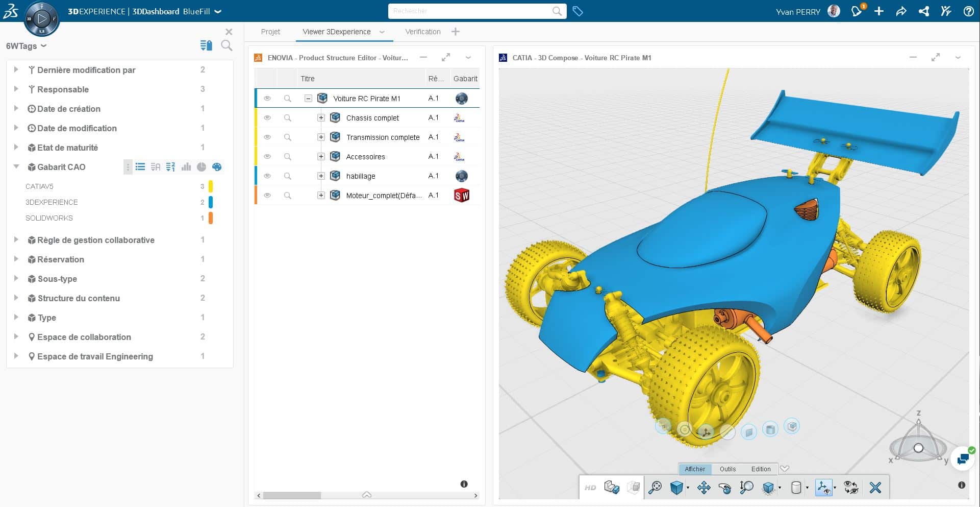Open the social network share icon
This screenshot has width=980, height=507.
(924, 11)
